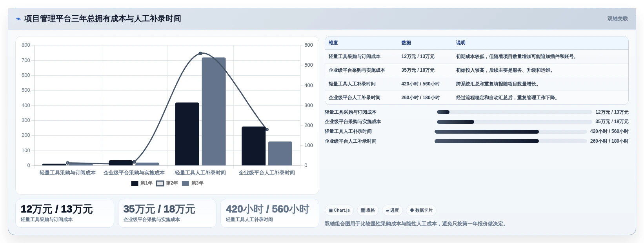Viewport: 644px width, 243px height.
Task: Click progress bar for 企业级平台人工补录时间
Action: [x=511, y=141]
